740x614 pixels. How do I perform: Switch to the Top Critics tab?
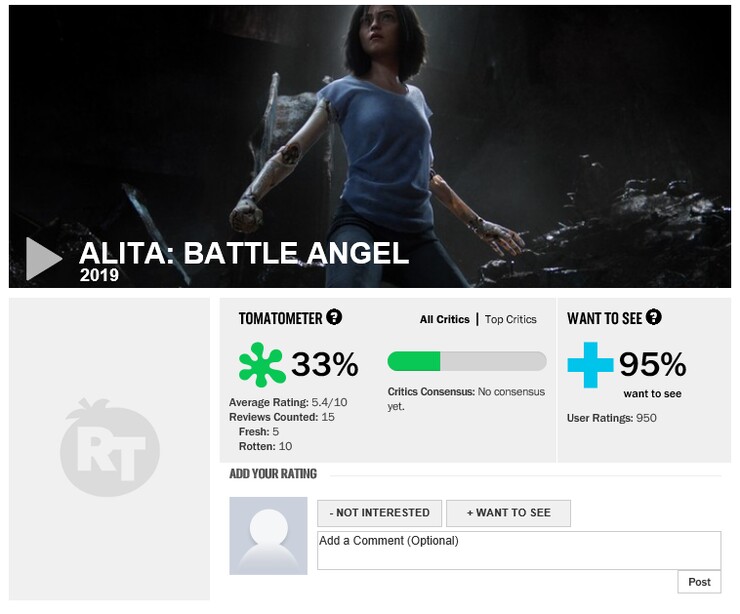(x=511, y=319)
